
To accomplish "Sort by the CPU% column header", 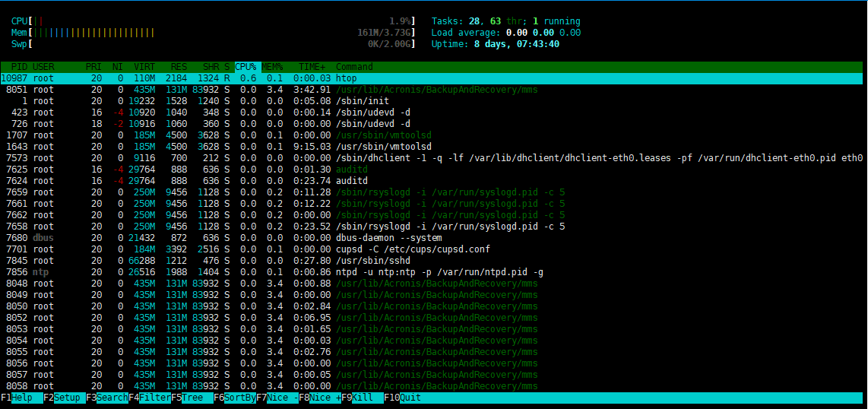I will 246,67.
